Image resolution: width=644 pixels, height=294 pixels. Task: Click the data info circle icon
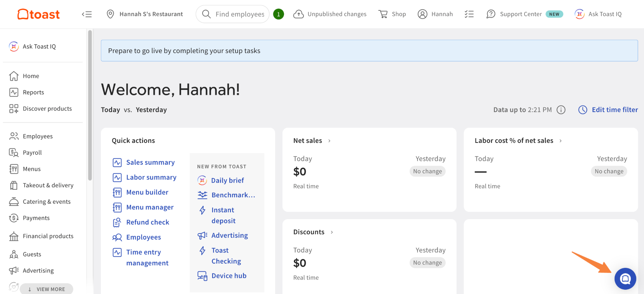pos(561,110)
